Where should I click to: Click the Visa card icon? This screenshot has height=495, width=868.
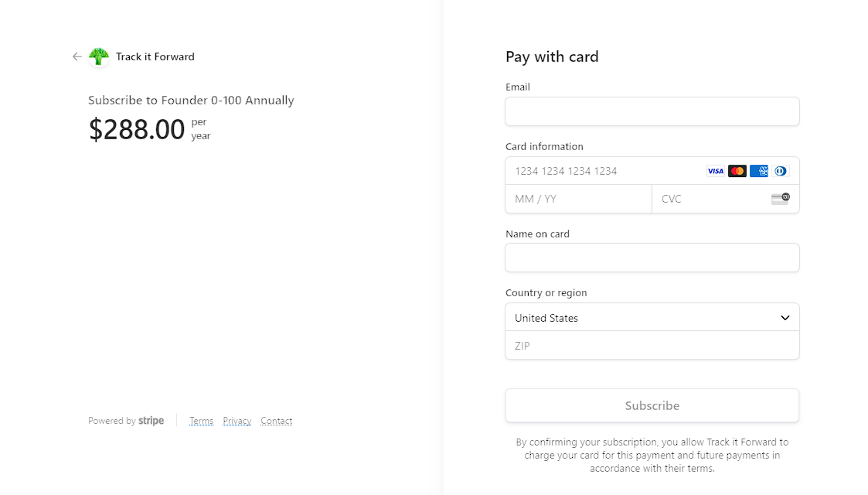[x=715, y=171]
